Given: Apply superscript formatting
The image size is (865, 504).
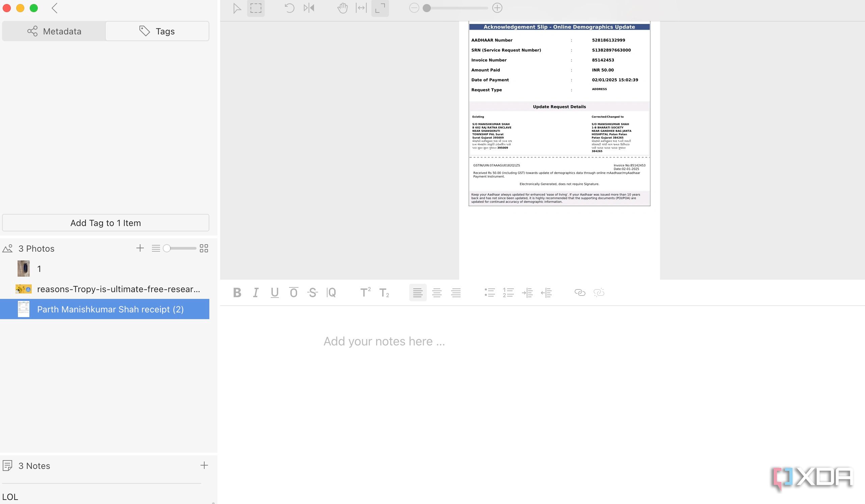Looking at the screenshot, I should 365,292.
